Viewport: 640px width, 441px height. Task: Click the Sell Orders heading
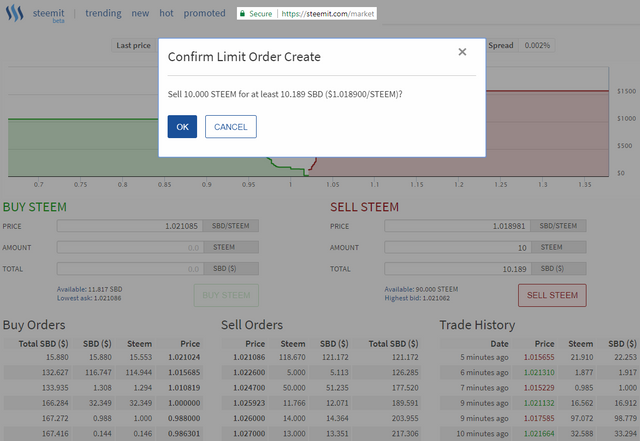(252, 325)
